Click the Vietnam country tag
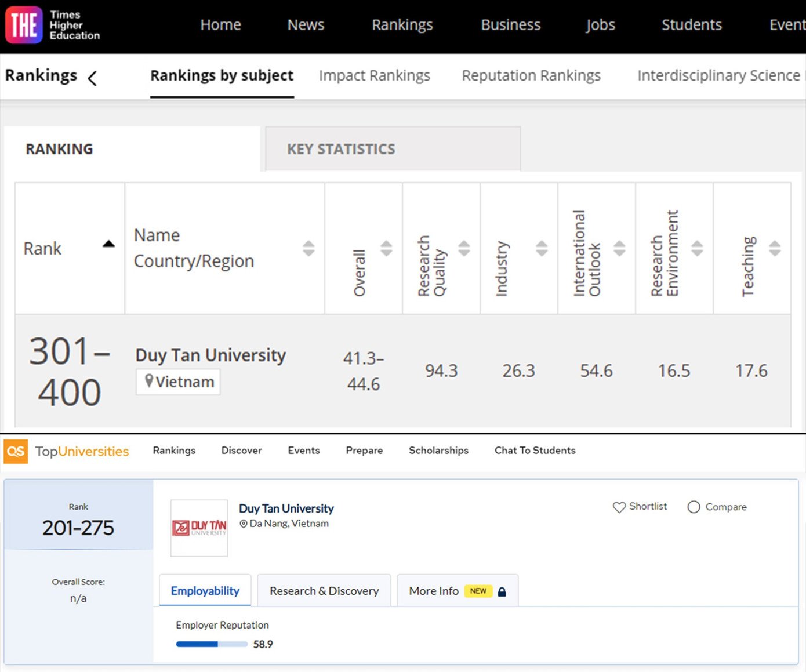 coord(178,382)
